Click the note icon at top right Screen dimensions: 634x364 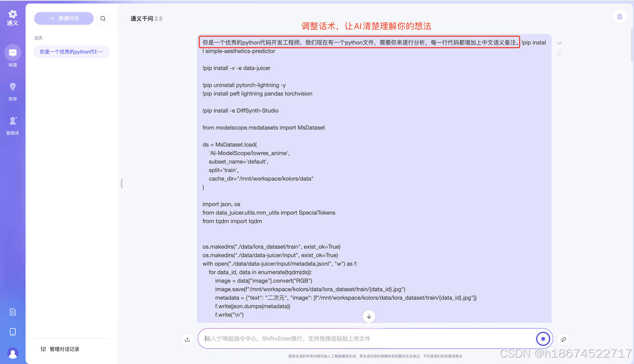coord(620,17)
